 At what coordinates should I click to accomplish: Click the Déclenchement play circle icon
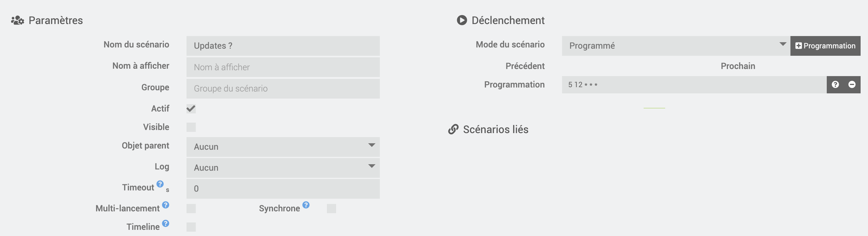462,21
